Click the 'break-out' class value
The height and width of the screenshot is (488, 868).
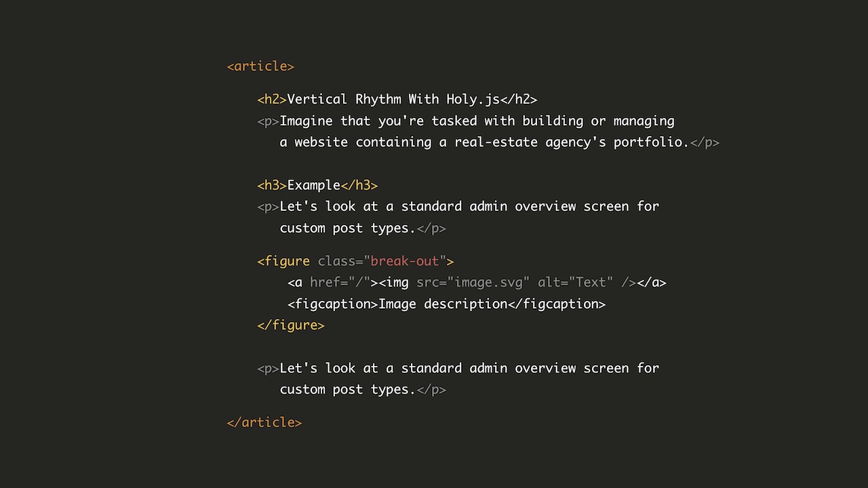[x=405, y=261]
